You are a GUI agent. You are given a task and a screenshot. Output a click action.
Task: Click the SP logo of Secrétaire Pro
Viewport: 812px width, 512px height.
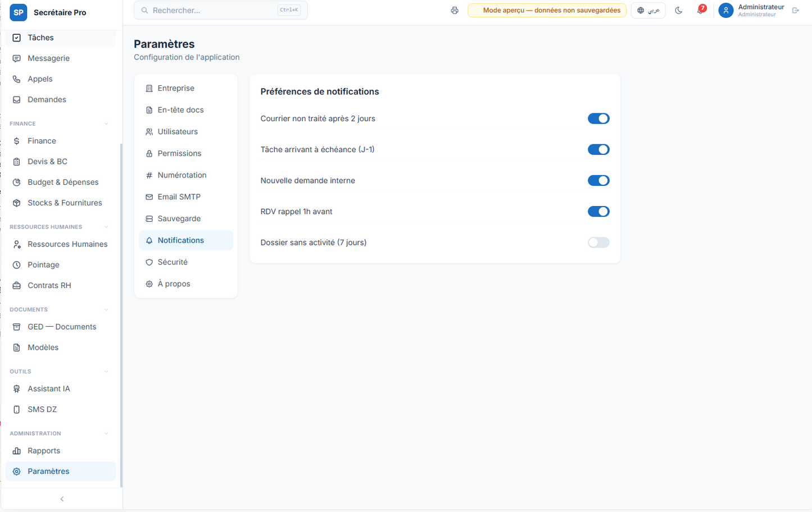point(19,12)
